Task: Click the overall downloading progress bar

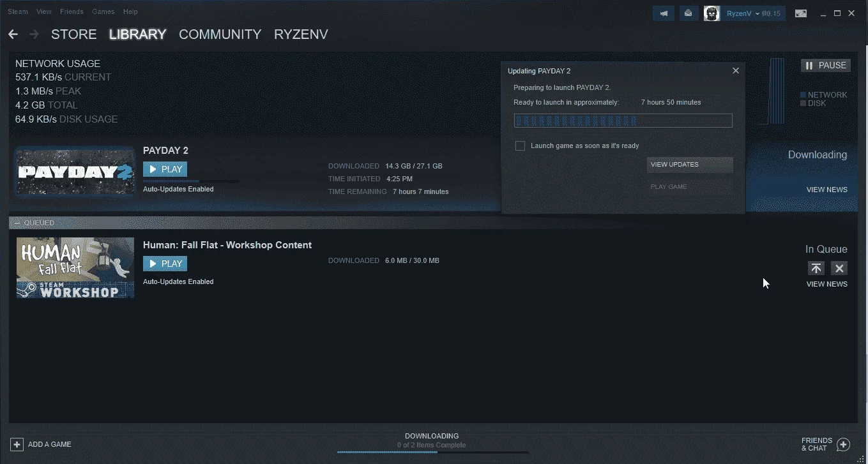Action: coord(433,453)
